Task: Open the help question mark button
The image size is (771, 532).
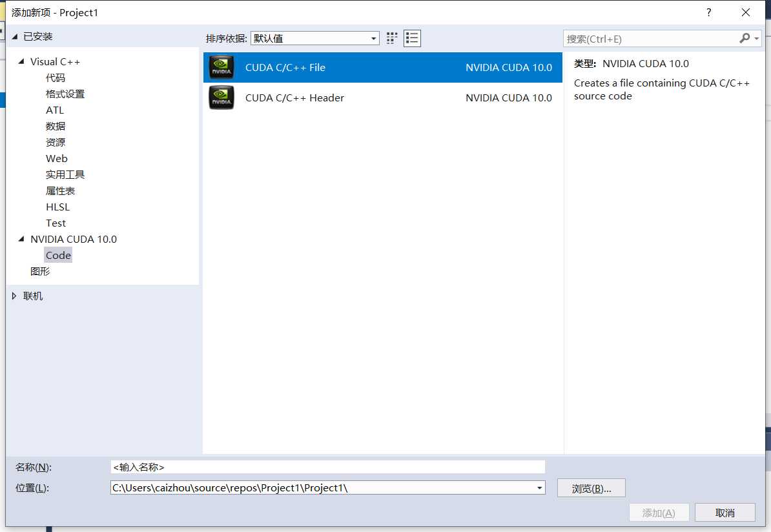Action: point(708,12)
